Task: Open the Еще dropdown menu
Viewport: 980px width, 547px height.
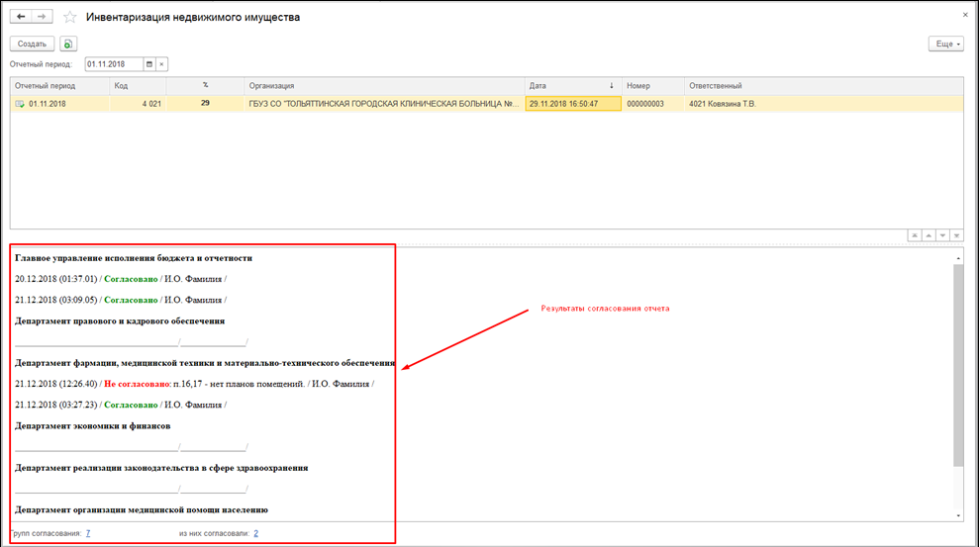Action: (x=945, y=44)
